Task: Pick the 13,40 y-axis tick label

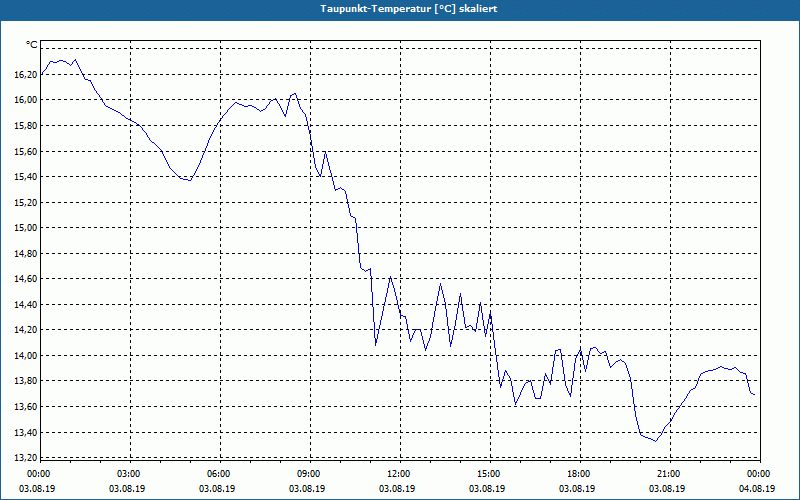Action: click(x=25, y=433)
